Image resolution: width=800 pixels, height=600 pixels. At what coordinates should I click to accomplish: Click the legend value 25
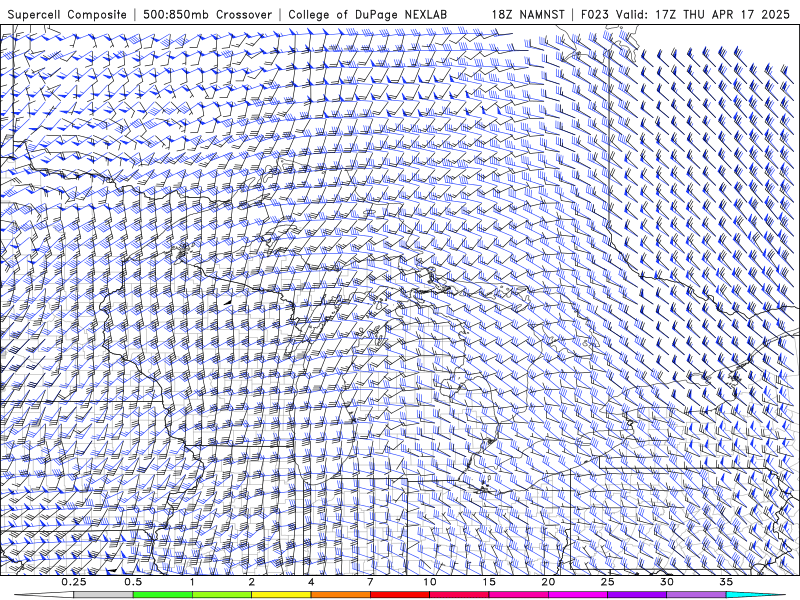(x=608, y=582)
